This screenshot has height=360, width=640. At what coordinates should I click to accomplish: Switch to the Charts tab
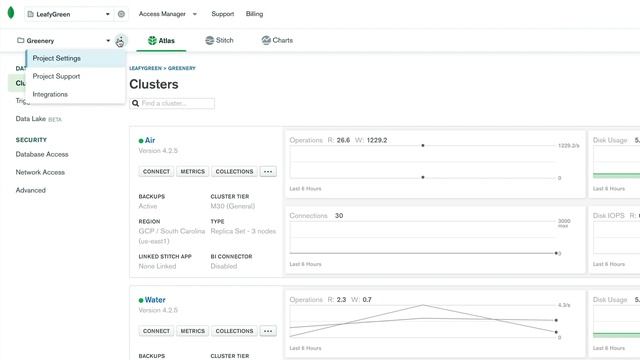tap(277, 40)
